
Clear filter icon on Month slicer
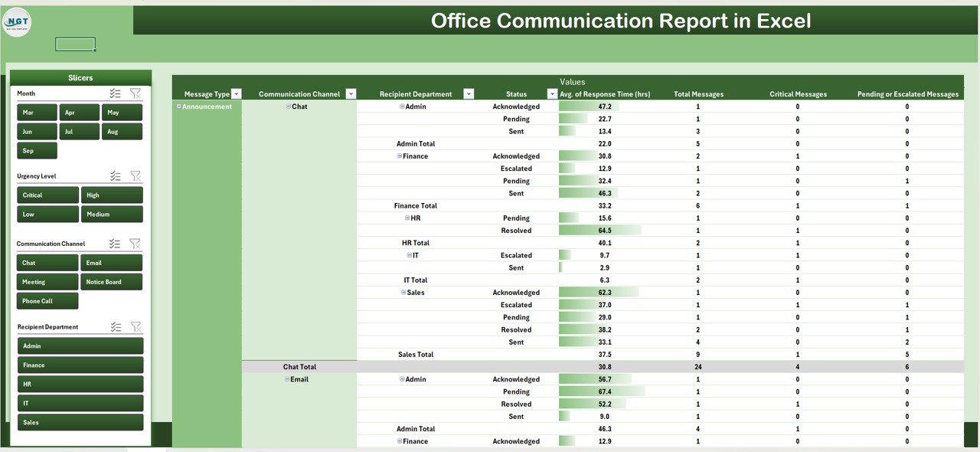point(135,93)
